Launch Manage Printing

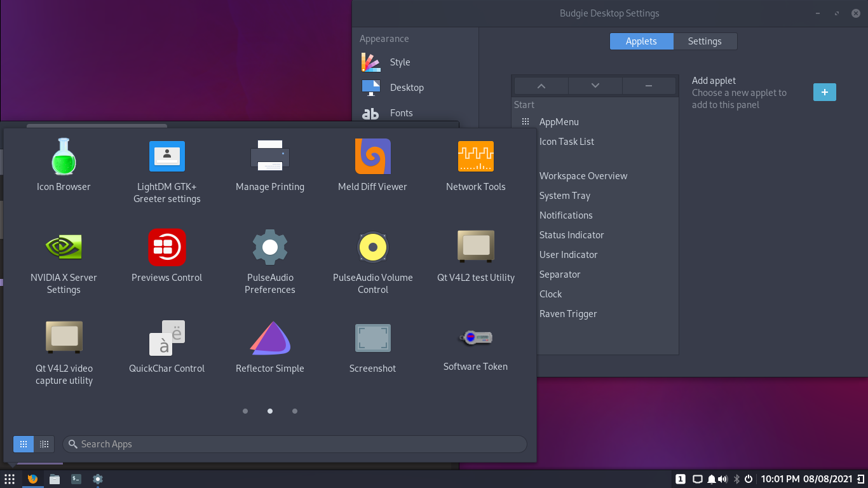pyautogui.click(x=270, y=165)
